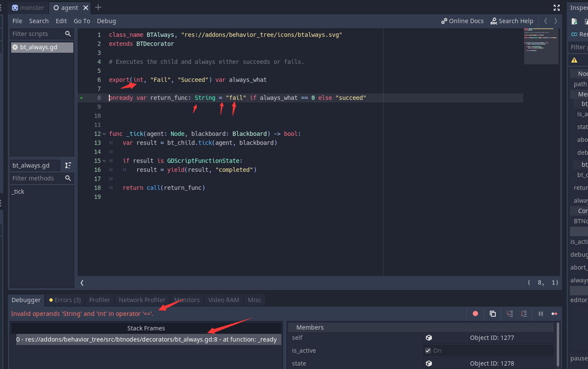588x369 pixels.
Task: Click the members list scrollbar
Action: click(x=558, y=345)
